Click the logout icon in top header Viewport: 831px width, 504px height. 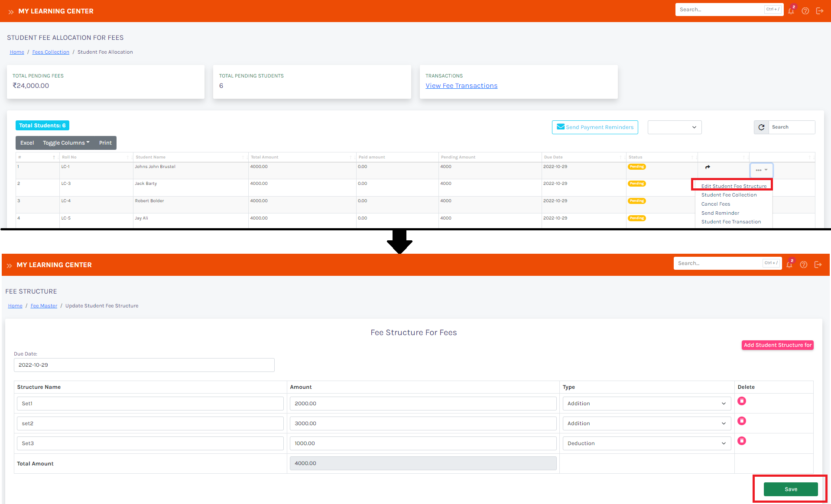tap(819, 11)
